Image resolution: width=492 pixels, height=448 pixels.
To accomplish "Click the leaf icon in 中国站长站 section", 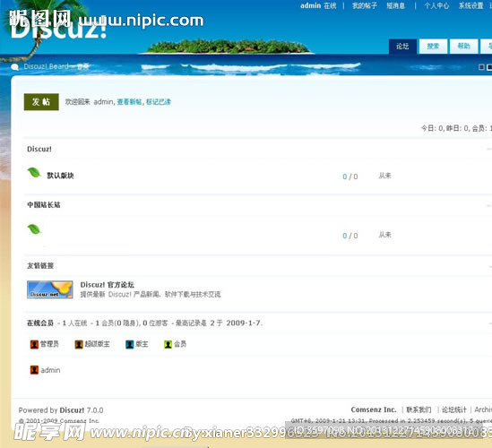I will pos(34,229).
